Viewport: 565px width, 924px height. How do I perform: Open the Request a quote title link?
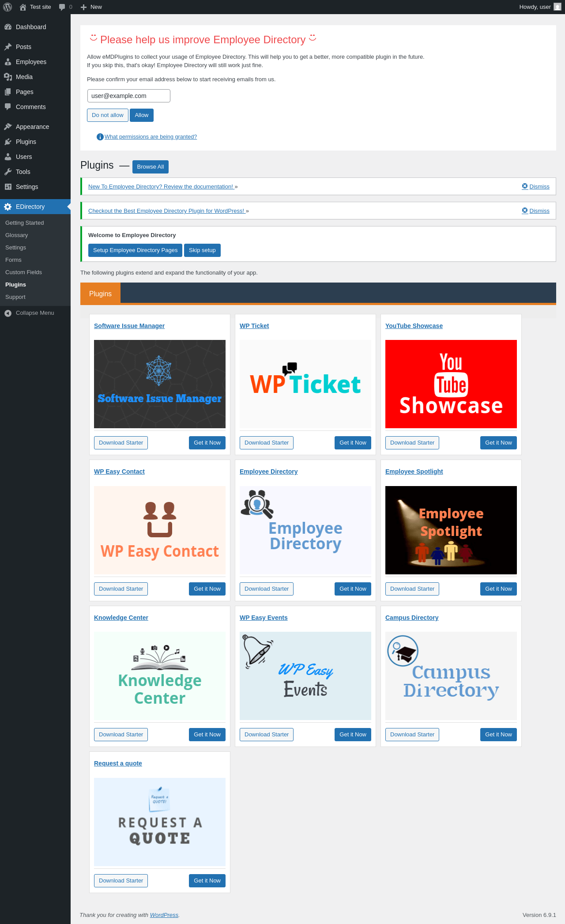click(x=118, y=763)
